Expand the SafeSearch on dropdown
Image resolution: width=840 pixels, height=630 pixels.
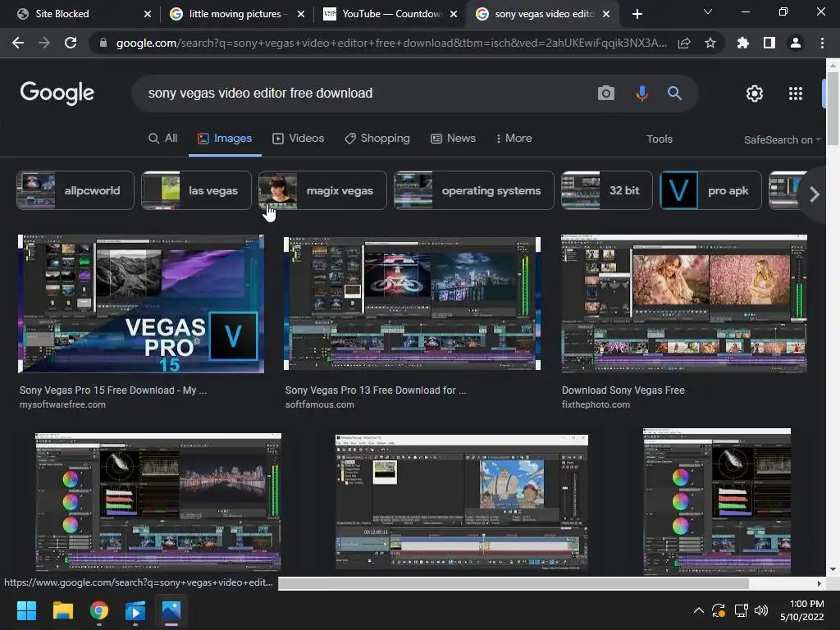(x=782, y=139)
